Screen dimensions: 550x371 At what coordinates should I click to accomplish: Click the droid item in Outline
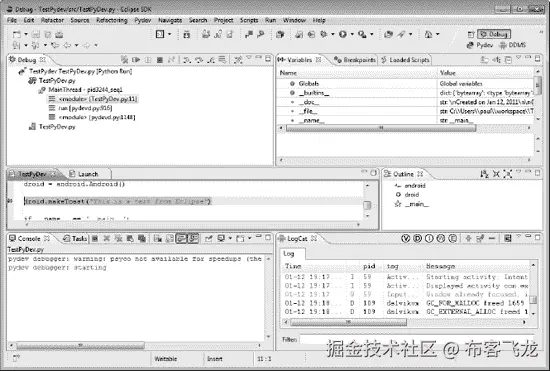tap(408, 195)
